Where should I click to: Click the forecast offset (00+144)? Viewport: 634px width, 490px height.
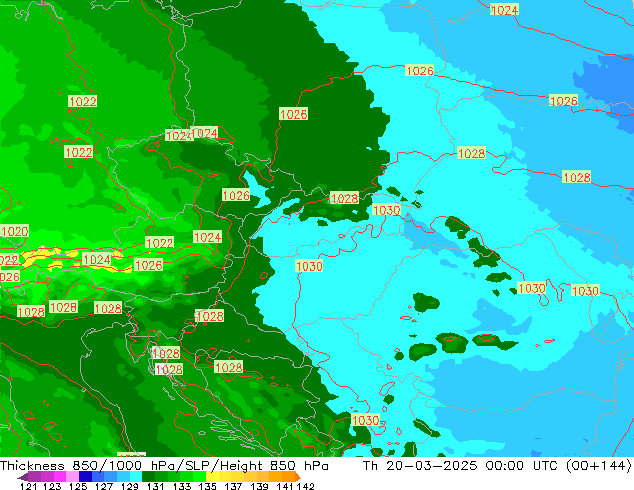pyautogui.click(x=599, y=466)
